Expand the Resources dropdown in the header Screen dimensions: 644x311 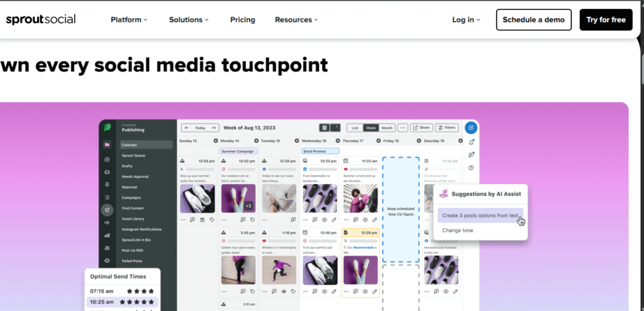tap(296, 19)
